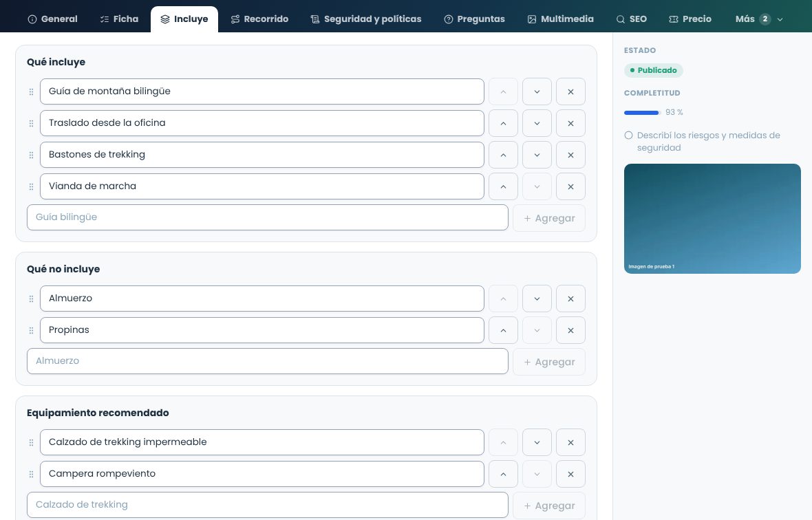Click Agregar in 'Qué no incluye' section
The width and height of the screenshot is (812, 520).
(549, 362)
